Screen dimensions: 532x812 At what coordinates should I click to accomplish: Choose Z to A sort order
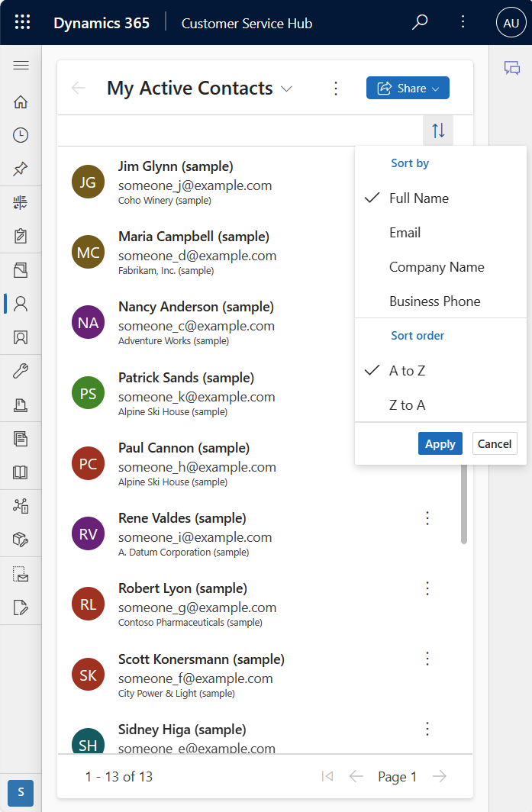coord(440,405)
